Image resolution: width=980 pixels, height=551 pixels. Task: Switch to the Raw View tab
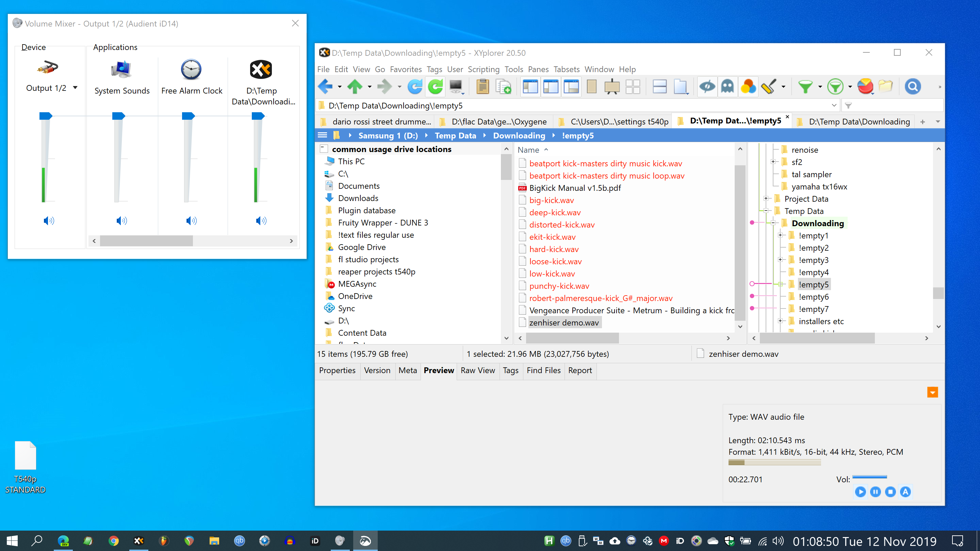tap(478, 370)
